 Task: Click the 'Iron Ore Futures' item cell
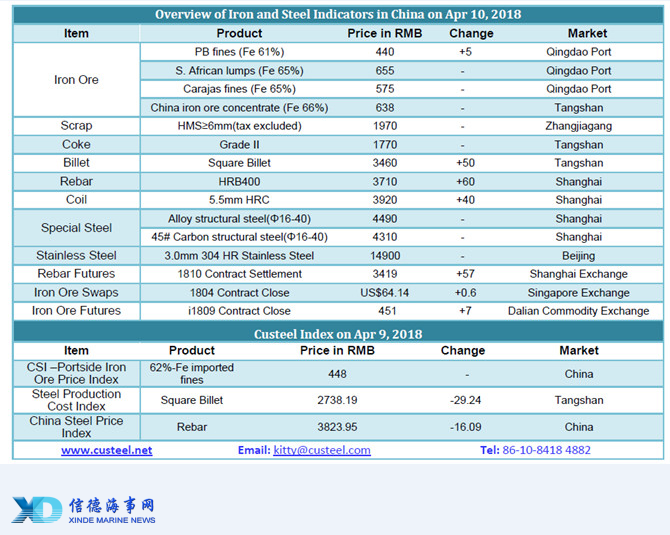[x=76, y=311]
